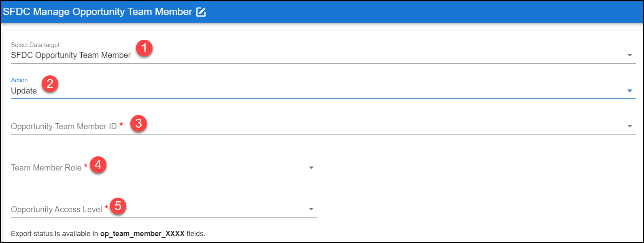Click the SFDC Manage Opportunity Team Member title
Image resolution: width=644 pixels, height=243 pixels.
coord(97,12)
